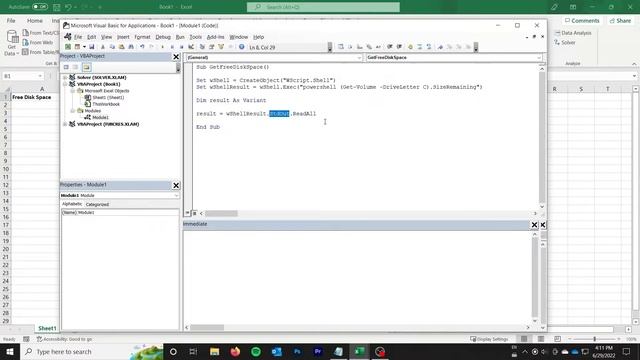The image size is (640, 360).
Task: Open Properties Window via toolbar icon
Action: tap(211, 47)
